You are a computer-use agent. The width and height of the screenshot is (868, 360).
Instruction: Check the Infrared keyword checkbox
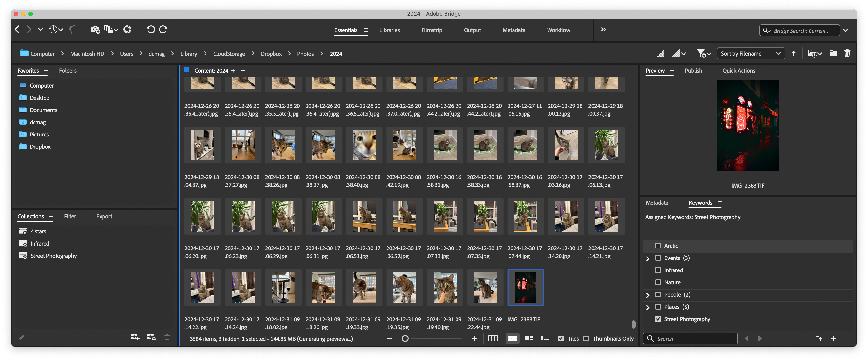coord(658,270)
